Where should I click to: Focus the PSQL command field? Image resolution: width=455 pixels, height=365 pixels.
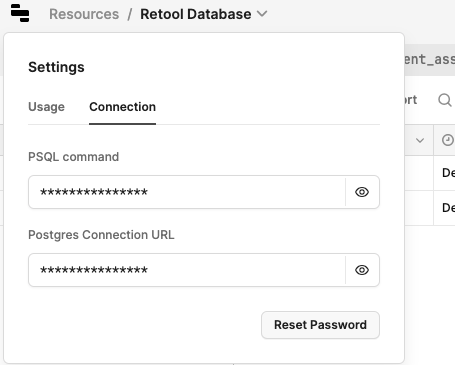(187, 192)
